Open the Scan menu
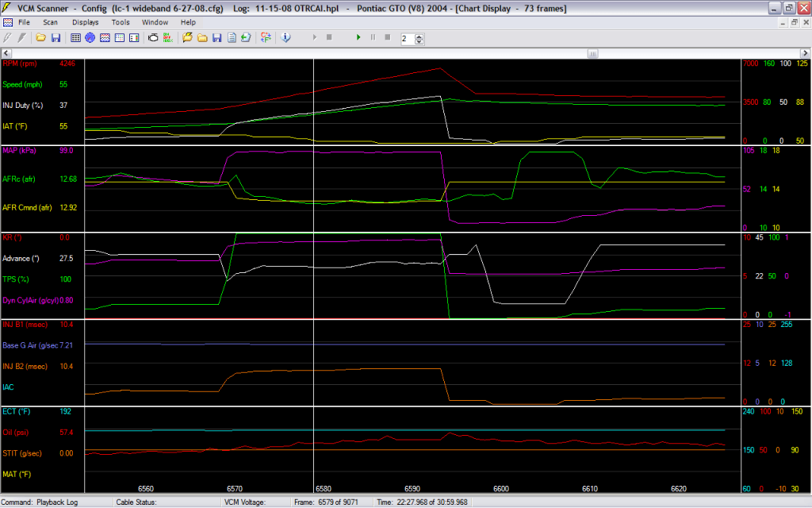The image size is (812, 508). click(50, 22)
